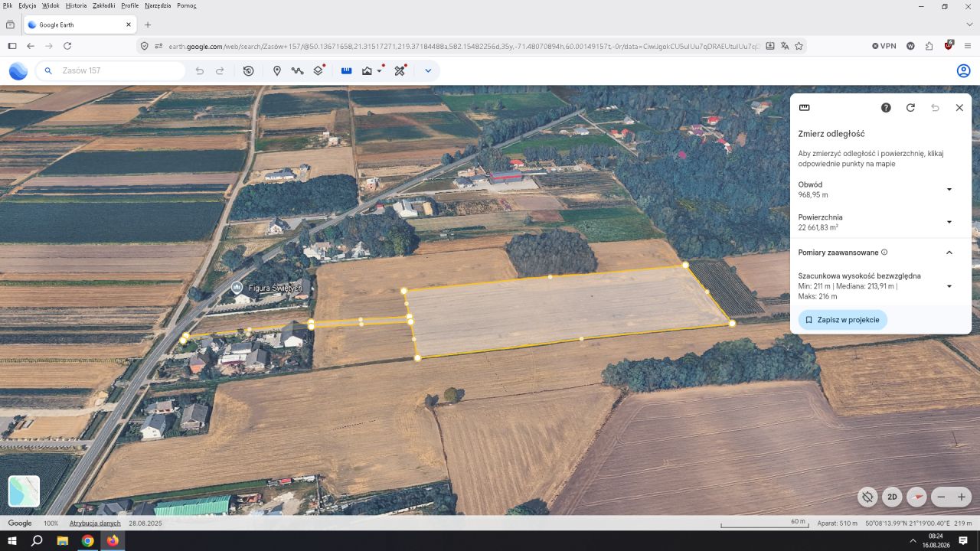
Task: Toggle the Firefox sidebar button
Action: click(11, 46)
